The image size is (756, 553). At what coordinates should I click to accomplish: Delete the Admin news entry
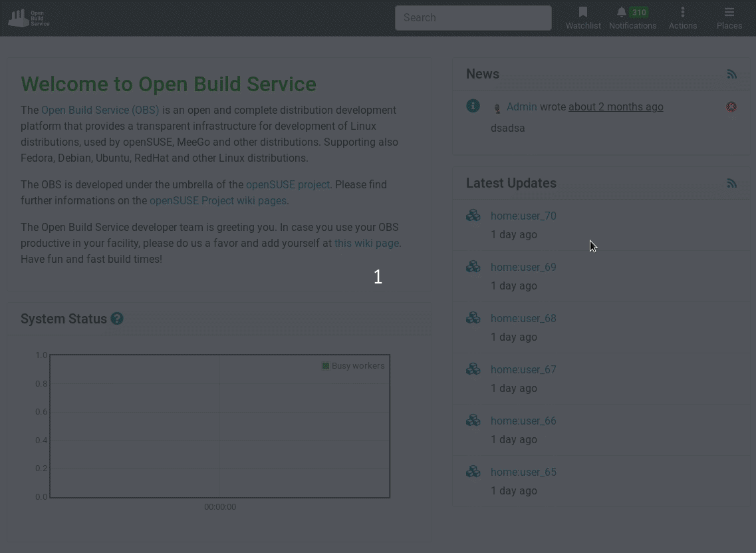[731, 106]
